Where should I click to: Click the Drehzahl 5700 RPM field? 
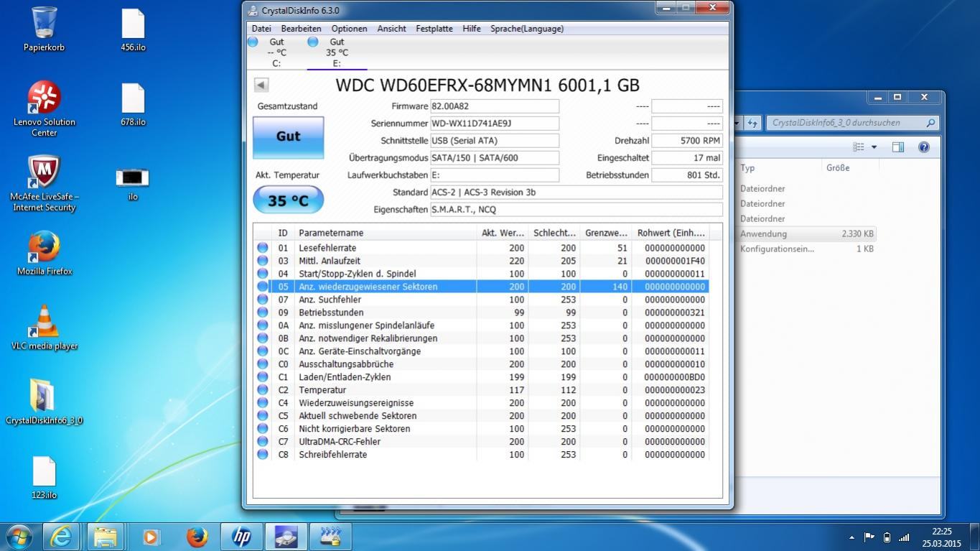tap(687, 141)
